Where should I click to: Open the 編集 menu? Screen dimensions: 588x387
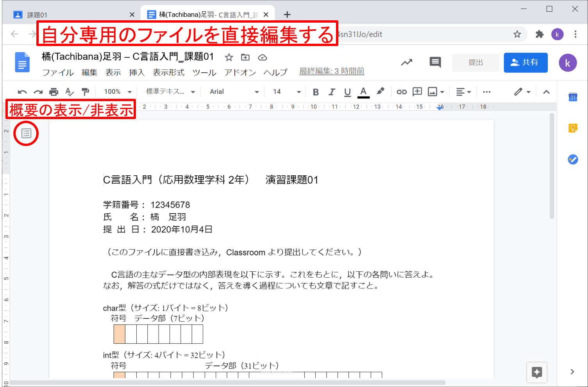89,73
